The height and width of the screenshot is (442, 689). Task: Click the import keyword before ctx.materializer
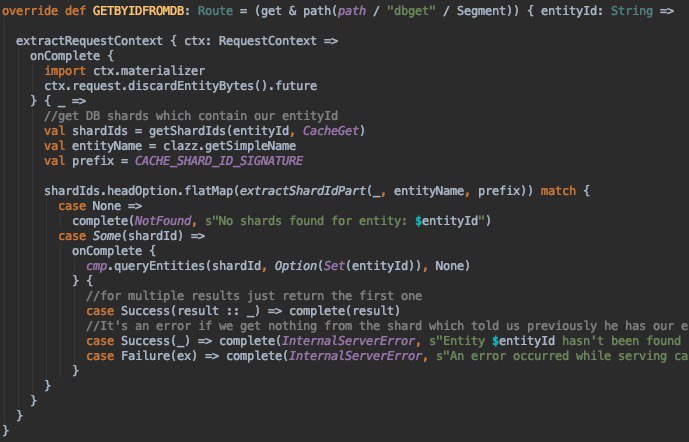click(65, 71)
